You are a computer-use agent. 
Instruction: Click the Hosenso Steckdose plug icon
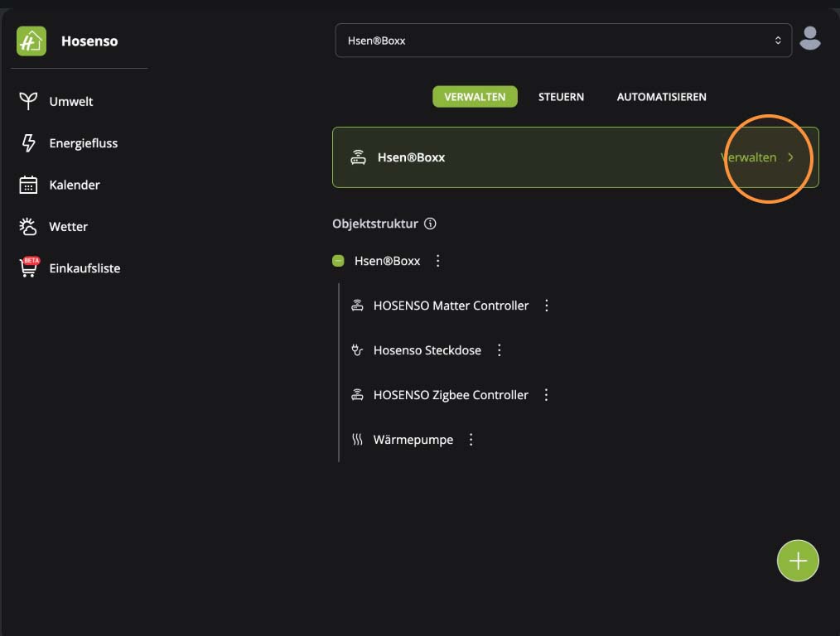357,350
